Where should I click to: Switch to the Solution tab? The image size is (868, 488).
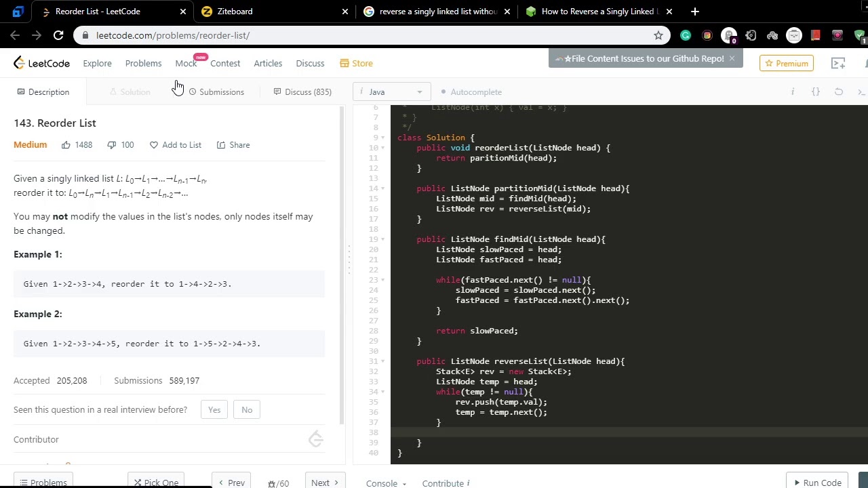(x=130, y=92)
